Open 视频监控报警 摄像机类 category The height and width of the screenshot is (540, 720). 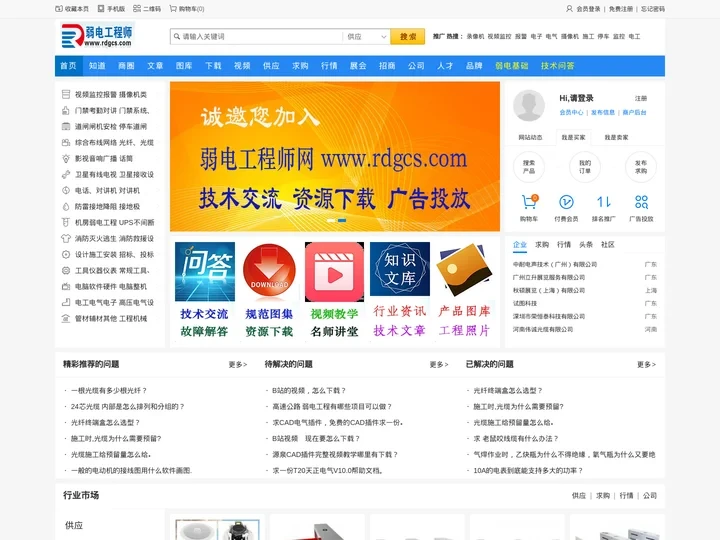[x=111, y=94]
